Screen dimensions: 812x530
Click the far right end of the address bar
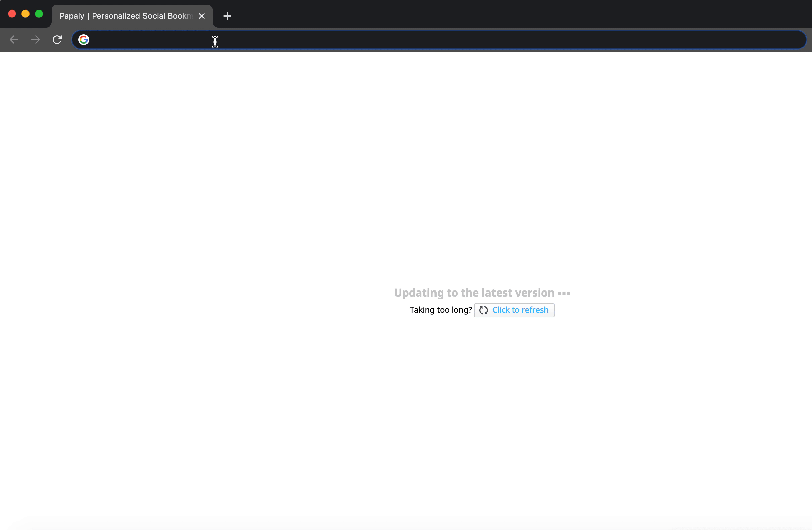[795, 40]
